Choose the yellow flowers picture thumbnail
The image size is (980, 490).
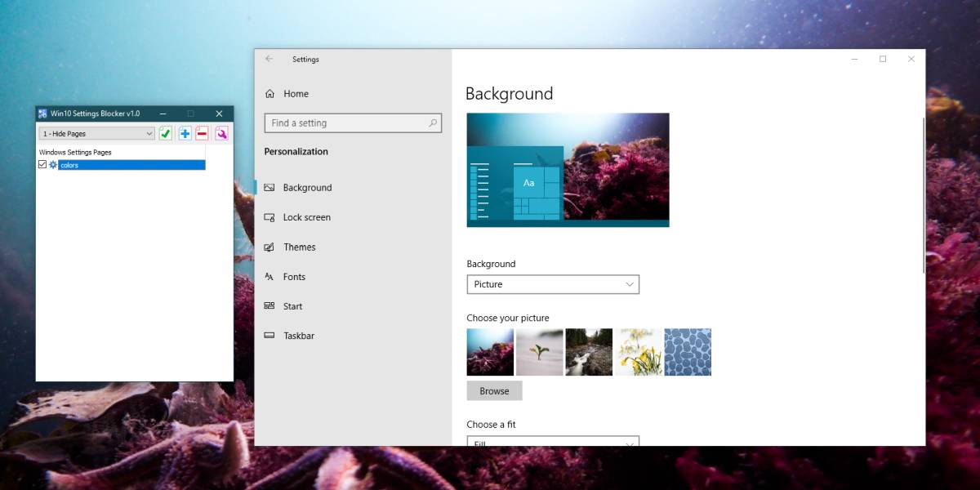(639, 352)
